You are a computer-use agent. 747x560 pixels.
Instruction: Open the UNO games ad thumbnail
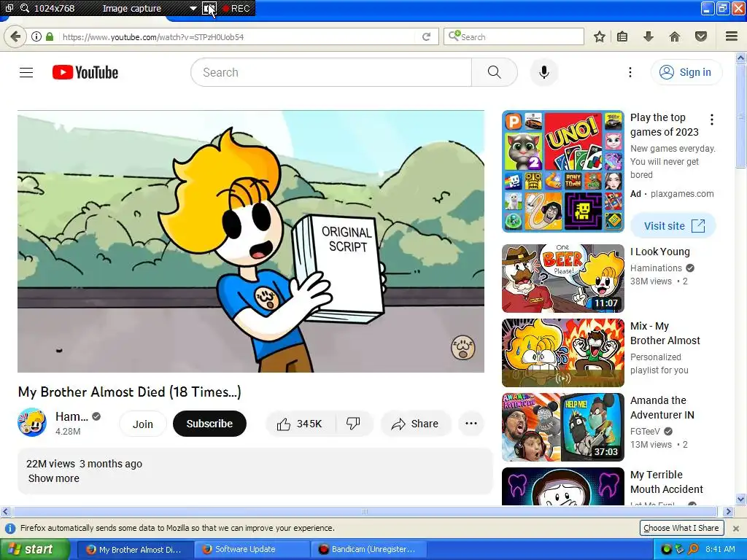562,171
